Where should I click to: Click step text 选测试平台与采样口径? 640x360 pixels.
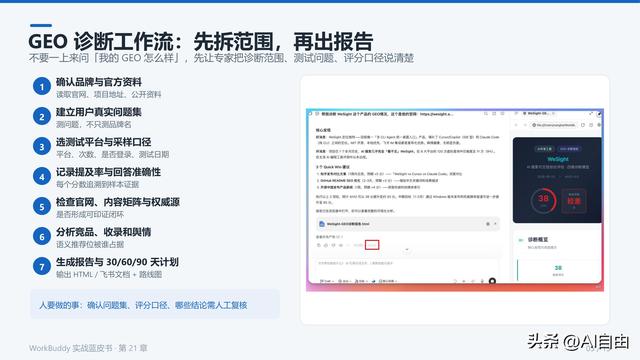coord(104,142)
